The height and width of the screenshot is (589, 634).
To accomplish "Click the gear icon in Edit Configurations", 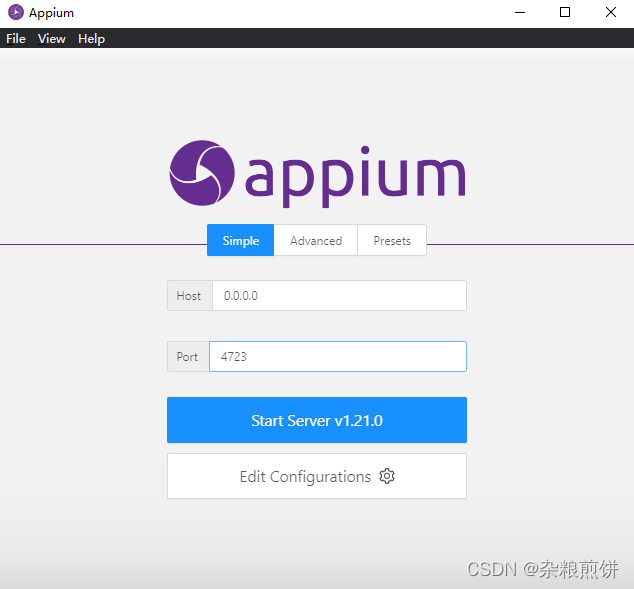I will click(x=387, y=476).
